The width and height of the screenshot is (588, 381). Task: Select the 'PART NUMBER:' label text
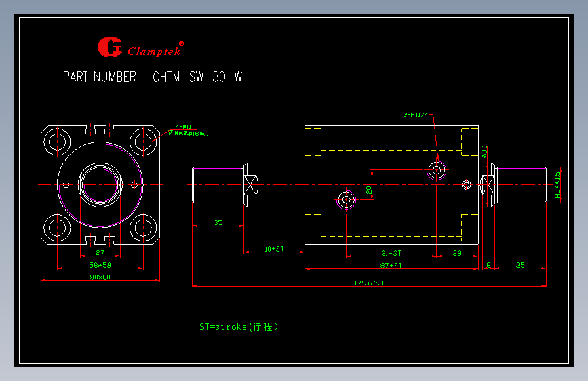click(x=101, y=77)
